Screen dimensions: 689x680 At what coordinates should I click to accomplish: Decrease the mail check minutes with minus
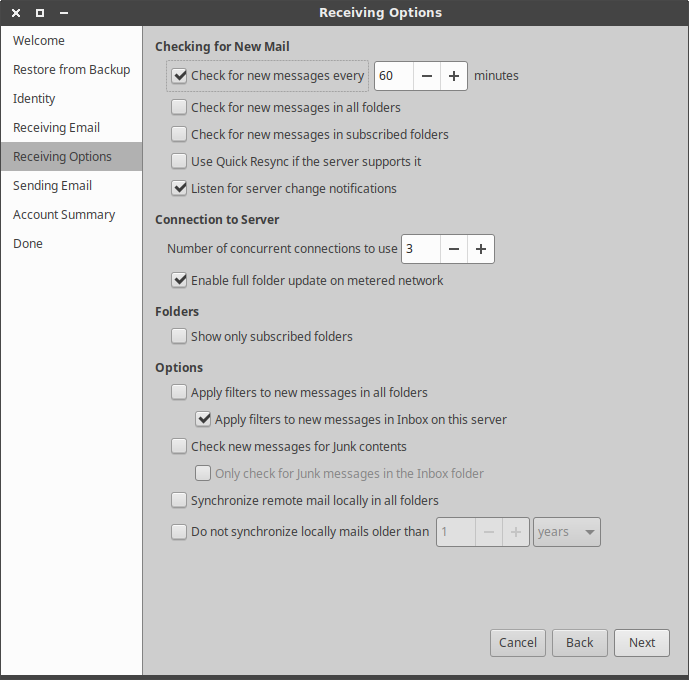(427, 76)
